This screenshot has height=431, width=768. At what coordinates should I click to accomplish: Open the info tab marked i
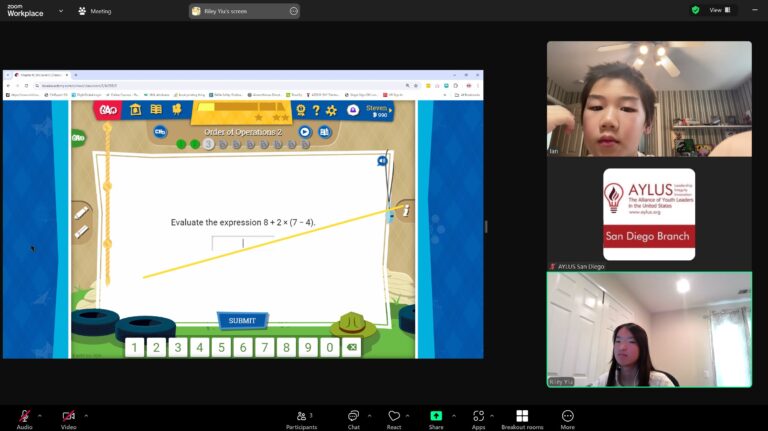click(406, 211)
